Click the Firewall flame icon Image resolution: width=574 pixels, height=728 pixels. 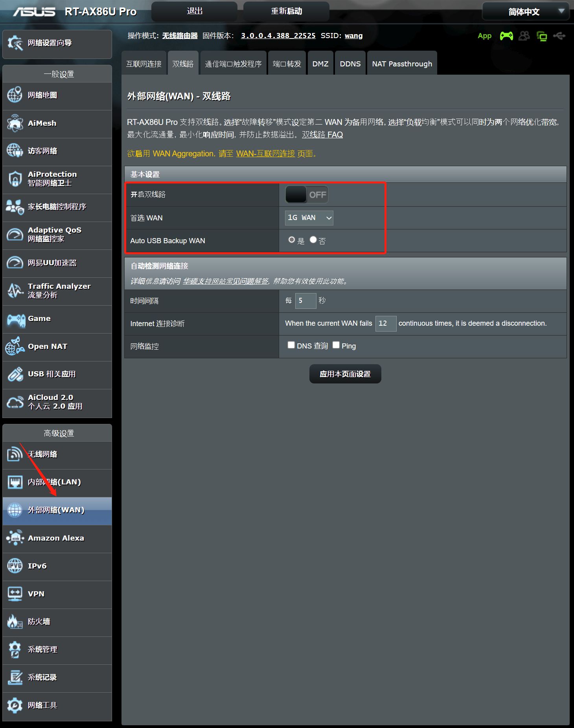(x=15, y=622)
